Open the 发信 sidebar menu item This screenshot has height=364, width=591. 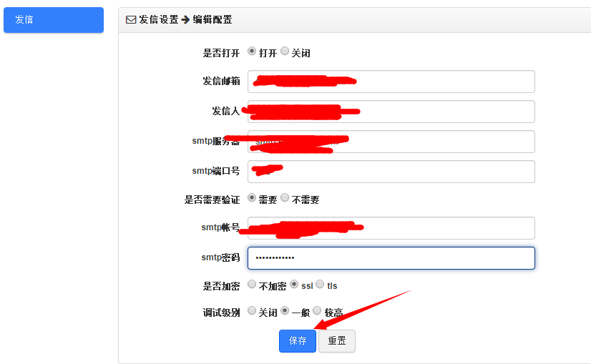tap(54, 20)
